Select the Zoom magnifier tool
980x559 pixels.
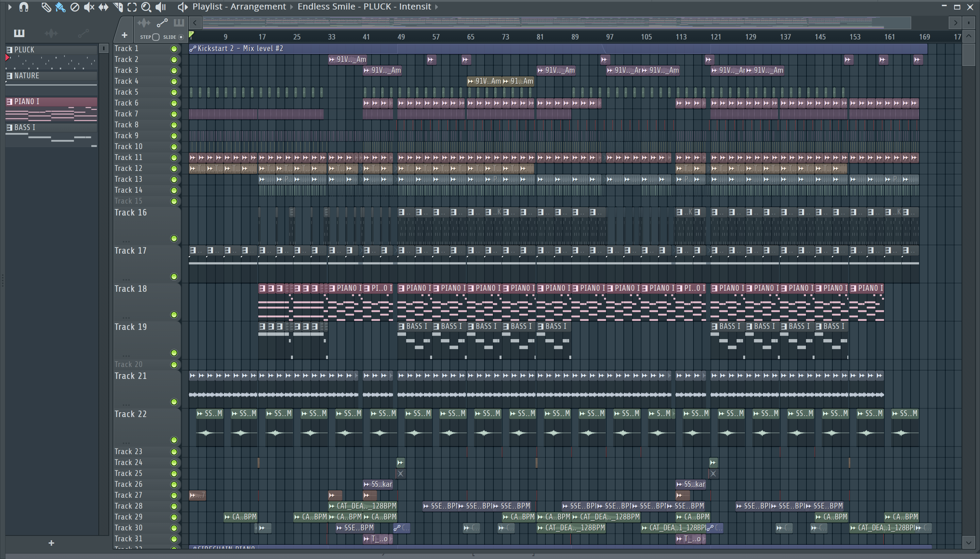(x=146, y=7)
